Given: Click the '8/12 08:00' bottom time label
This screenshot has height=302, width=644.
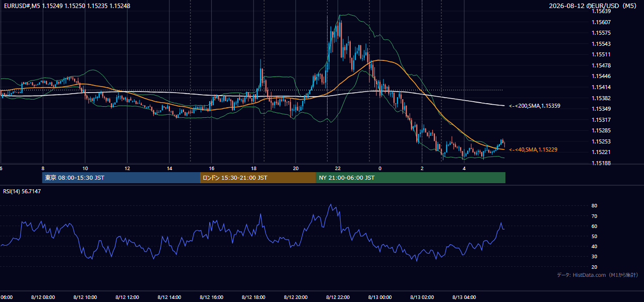Looking at the screenshot, I should (43, 297).
